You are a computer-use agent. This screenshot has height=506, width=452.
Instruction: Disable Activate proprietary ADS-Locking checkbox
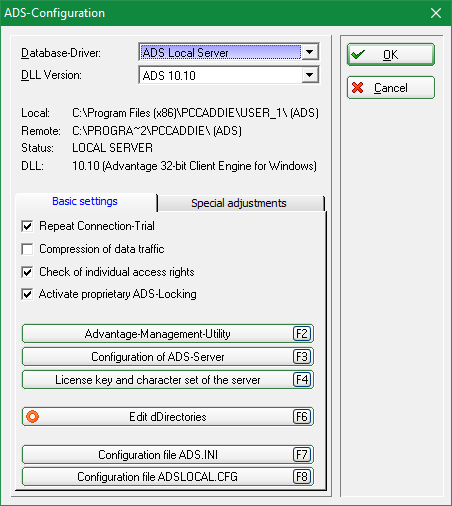[27, 294]
